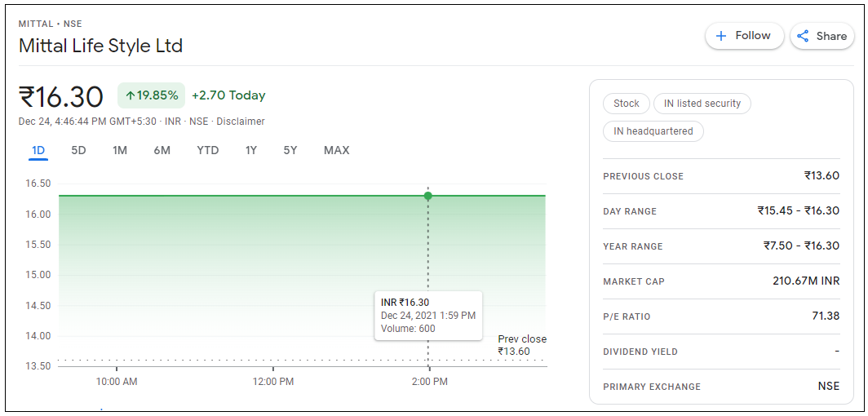The image size is (868, 416).
Task: Click the green data point on chart
Action: [x=428, y=196]
